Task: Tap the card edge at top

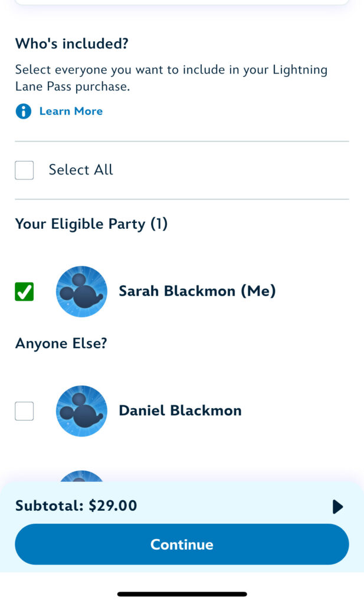Action: [182, 2]
